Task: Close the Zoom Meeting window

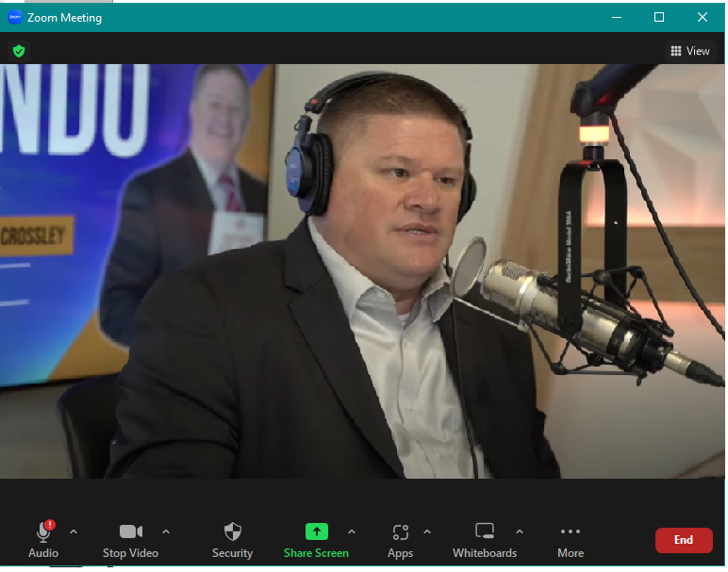Action: coord(703,17)
